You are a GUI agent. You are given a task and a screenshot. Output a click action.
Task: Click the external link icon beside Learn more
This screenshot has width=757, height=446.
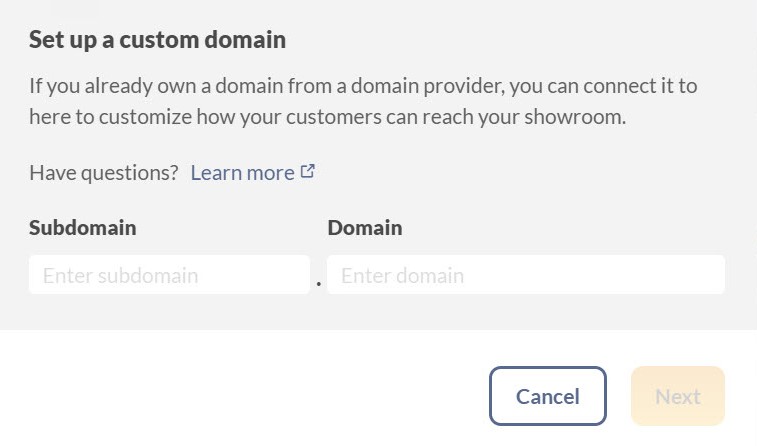tap(308, 171)
